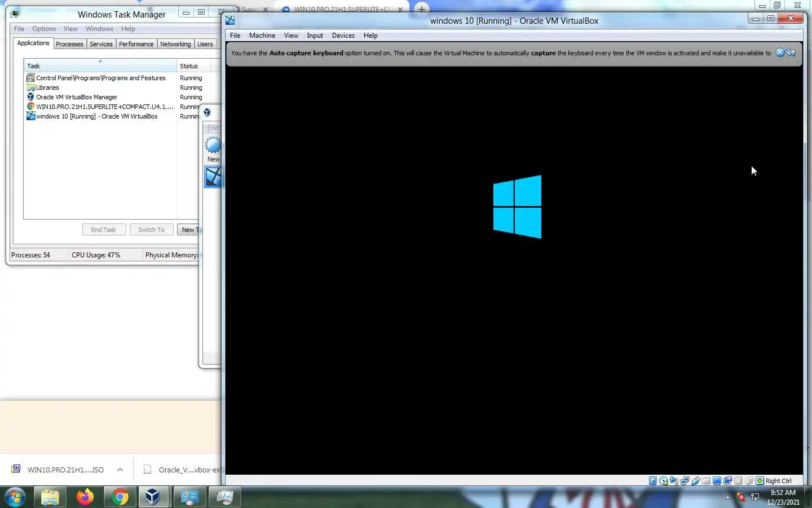Image resolution: width=812 pixels, height=508 pixels.
Task: Switch to Processes tab in Task Manager
Action: coord(69,44)
